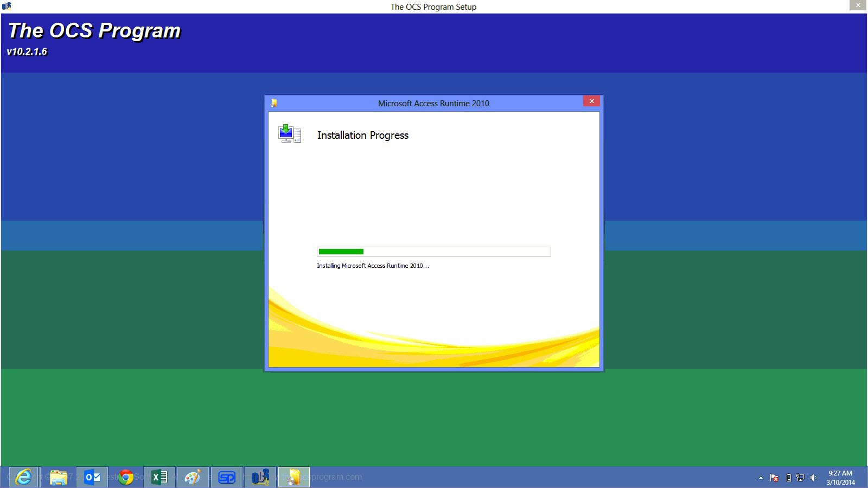Screen dimensions: 868x488
Task: Close the Microsoft Access Runtime 2010 dialog
Action: tap(591, 101)
